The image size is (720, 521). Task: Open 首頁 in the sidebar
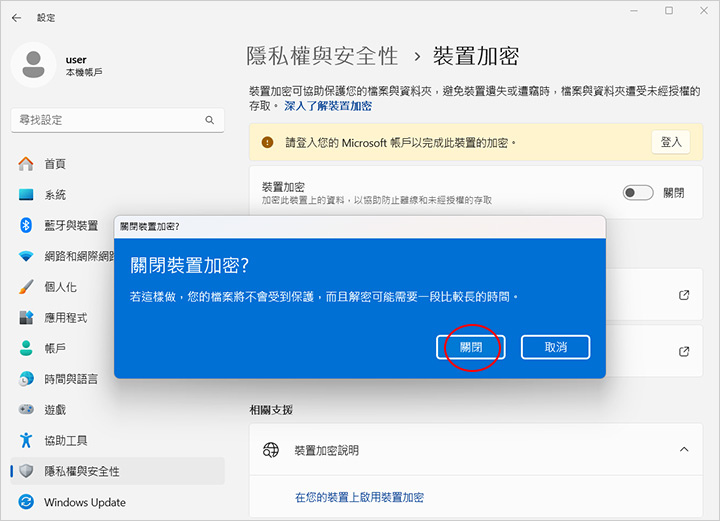tap(118, 164)
